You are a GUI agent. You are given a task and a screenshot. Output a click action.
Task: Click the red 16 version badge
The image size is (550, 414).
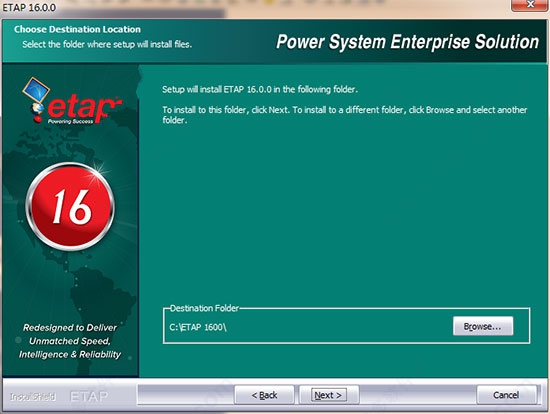(70, 206)
